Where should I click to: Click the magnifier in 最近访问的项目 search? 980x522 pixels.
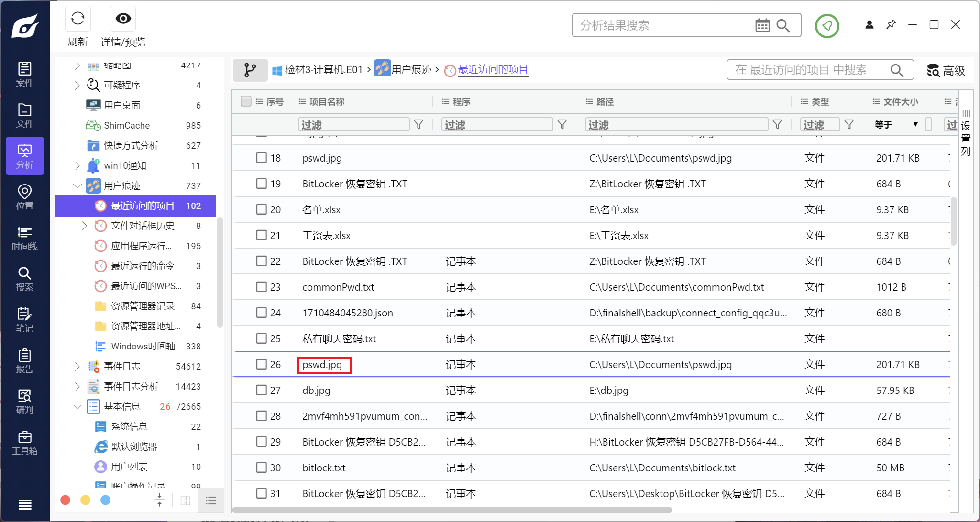897,70
